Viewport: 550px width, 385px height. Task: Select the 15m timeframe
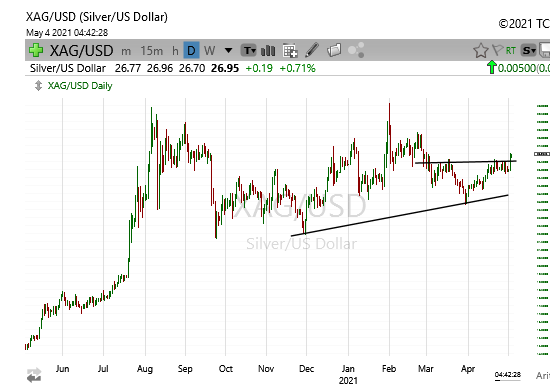pos(152,51)
